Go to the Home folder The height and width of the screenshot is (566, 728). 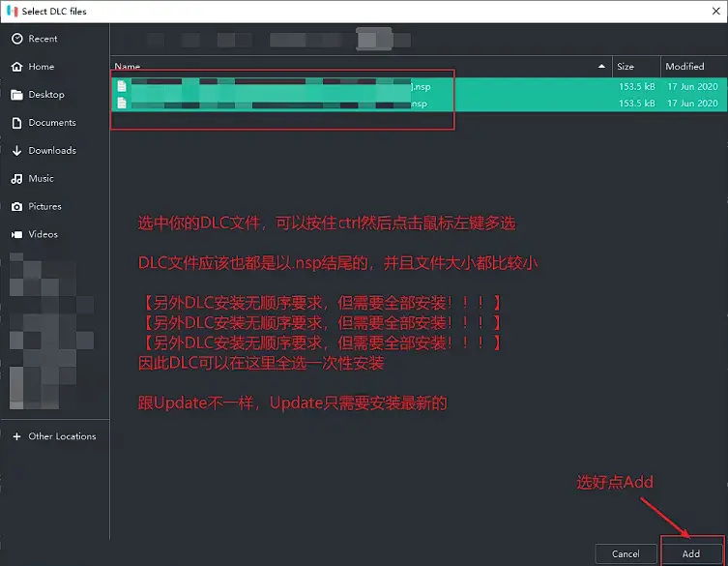pyautogui.click(x=41, y=67)
